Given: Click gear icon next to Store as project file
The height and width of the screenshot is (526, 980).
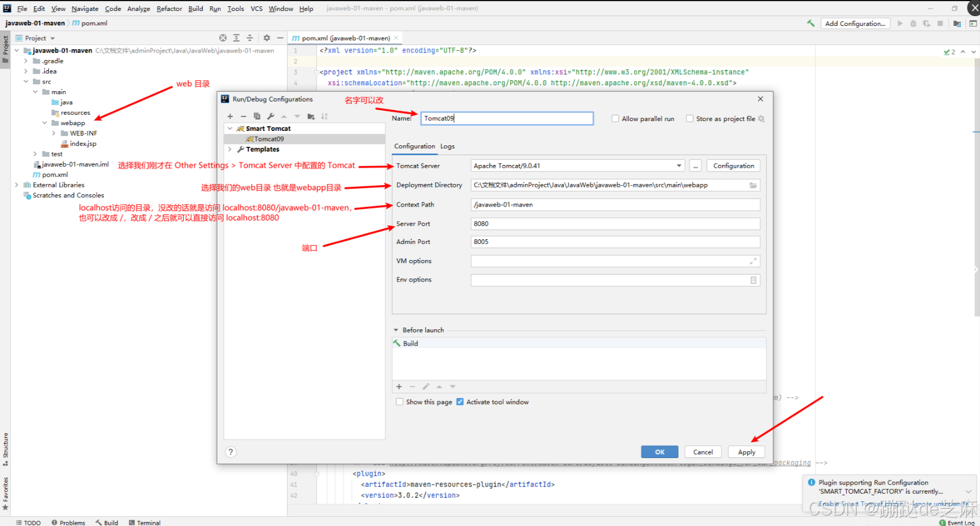Looking at the screenshot, I should tap(762, 119).
